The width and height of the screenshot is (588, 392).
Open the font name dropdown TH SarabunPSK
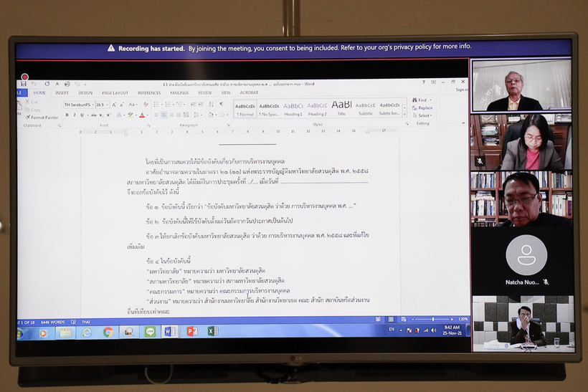79,105
